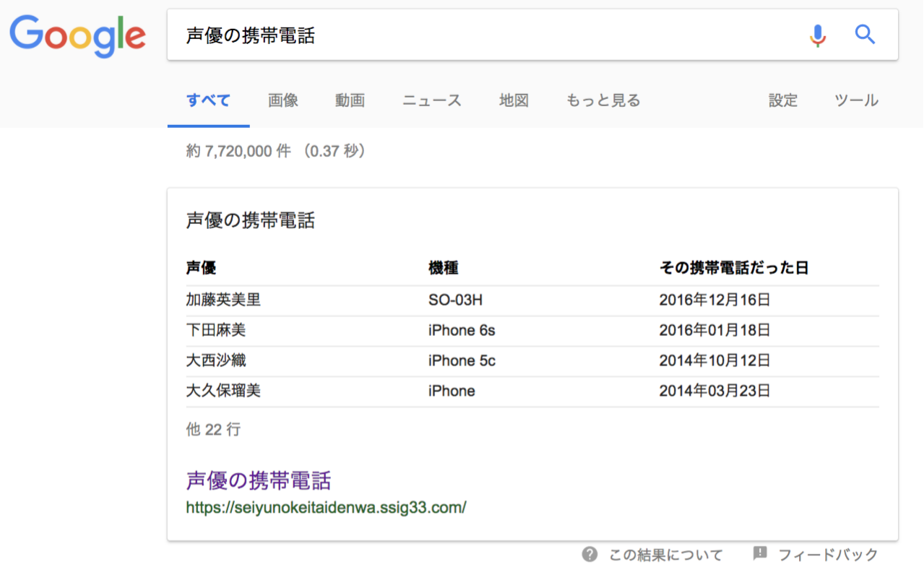Click the その携帯電話だった日 column header
The width and height of the screenshot is (924, 575).
(734, 268)
